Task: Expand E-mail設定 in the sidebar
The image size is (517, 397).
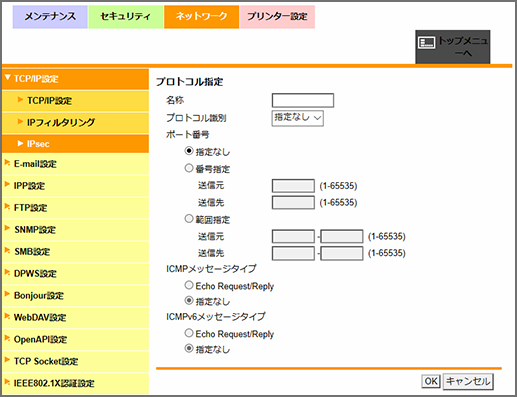Action: (75, 164)
